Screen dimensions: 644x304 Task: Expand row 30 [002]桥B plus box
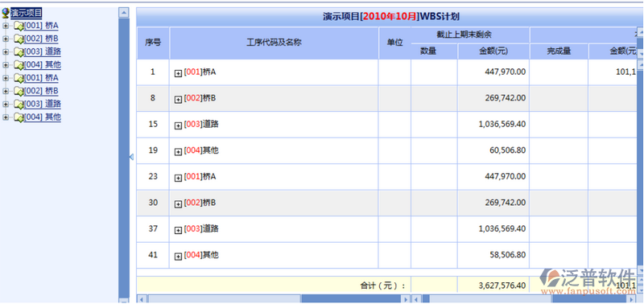pyautogui.click(x=178, y=204)
